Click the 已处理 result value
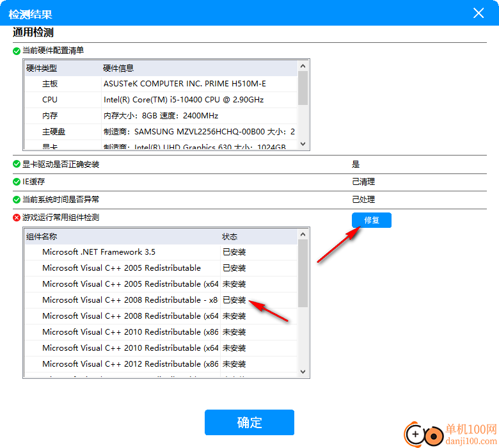499x448 pixels. click(363, 200)
